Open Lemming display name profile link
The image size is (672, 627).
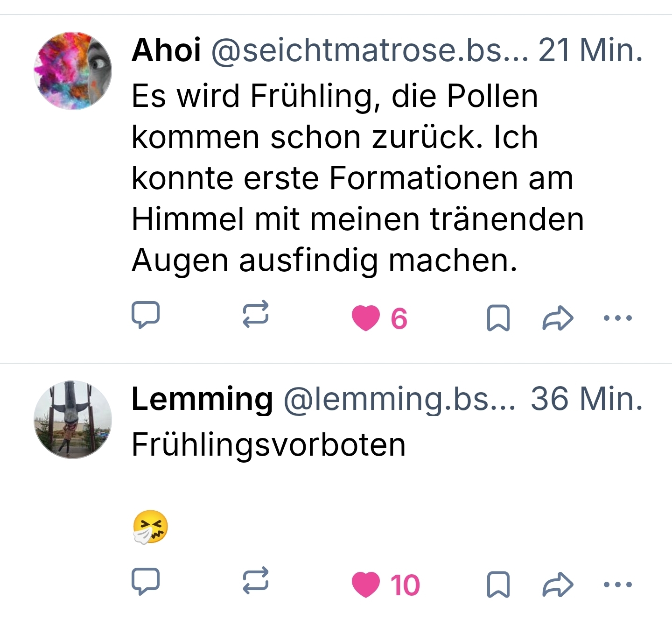(202, 399)
